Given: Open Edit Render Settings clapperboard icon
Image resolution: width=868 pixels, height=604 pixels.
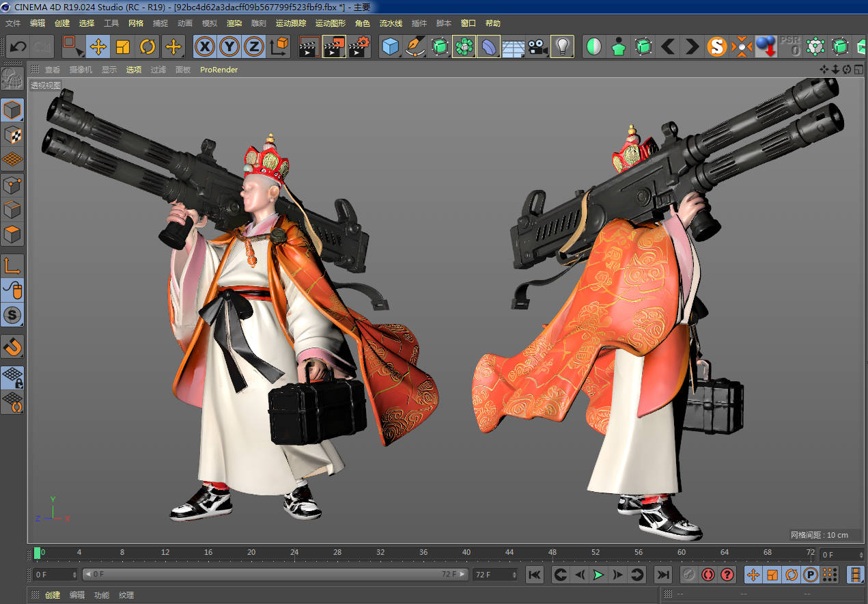Looking at the screenshot, I should click(x=359, y=47).
